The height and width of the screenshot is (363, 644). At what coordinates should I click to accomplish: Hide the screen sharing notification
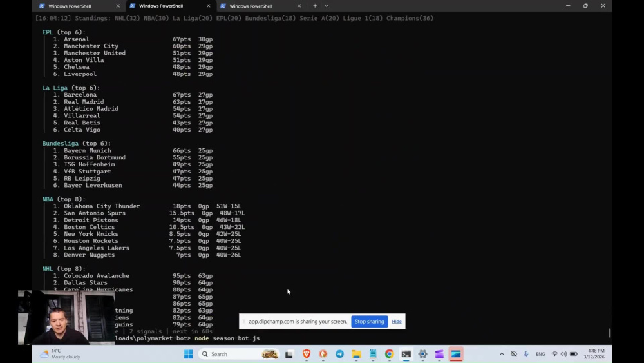396,322
